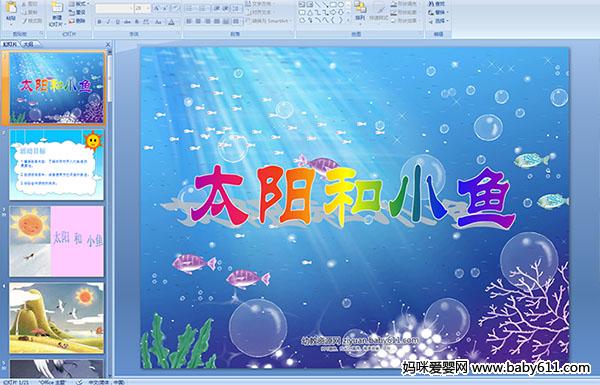Click Delete (删除) slide button
This screenshot has width=600, height=385.
[x=77, y=21]
